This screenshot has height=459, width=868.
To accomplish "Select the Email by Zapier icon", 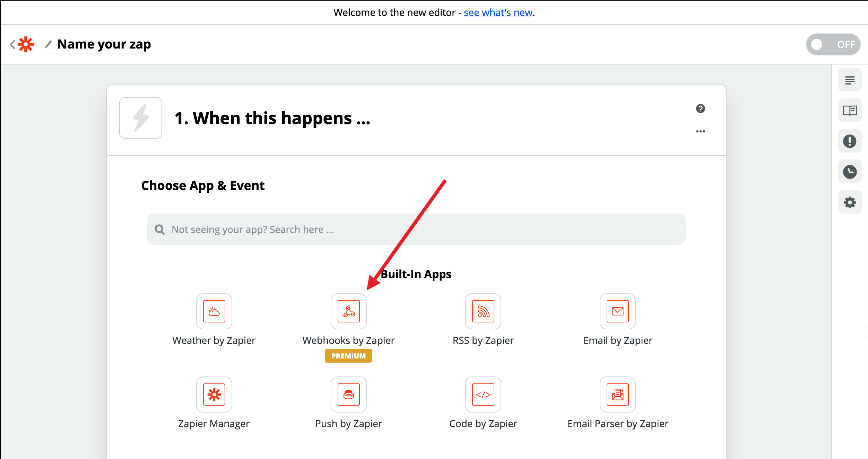I will coord(617,311).
